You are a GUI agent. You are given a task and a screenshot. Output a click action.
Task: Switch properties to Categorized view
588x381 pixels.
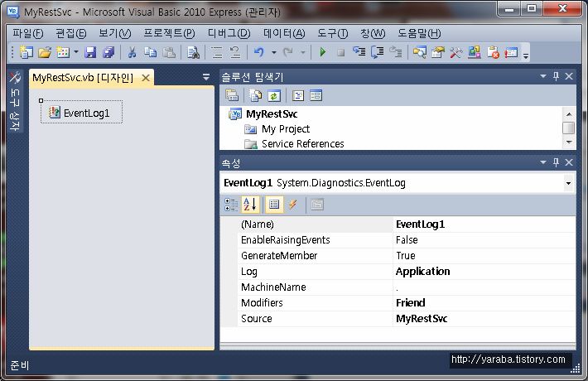(x=231, y=205)
